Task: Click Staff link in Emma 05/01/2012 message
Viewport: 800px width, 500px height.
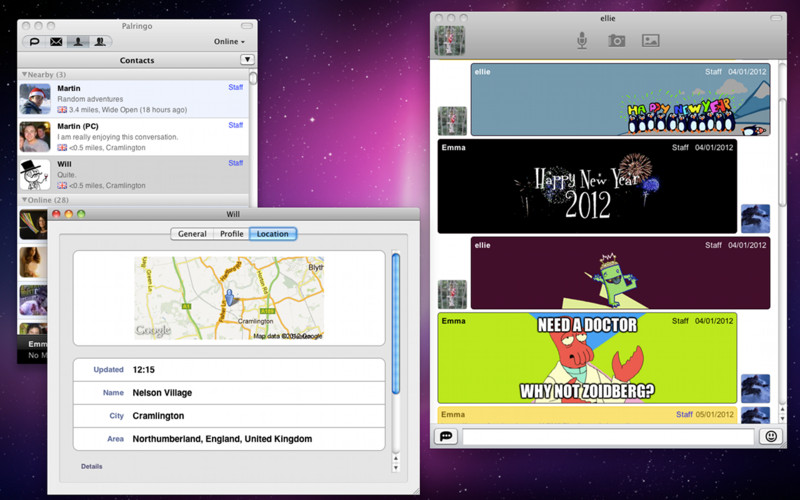Action: coord(684,414)
